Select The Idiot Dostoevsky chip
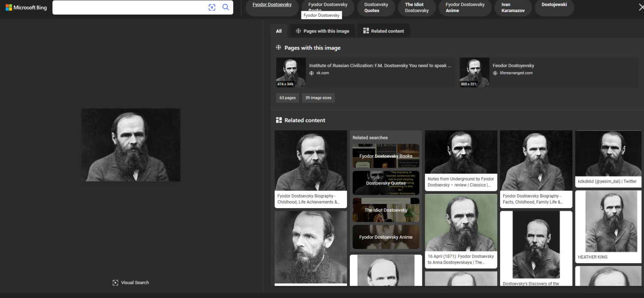 click(x=416, y=7)
